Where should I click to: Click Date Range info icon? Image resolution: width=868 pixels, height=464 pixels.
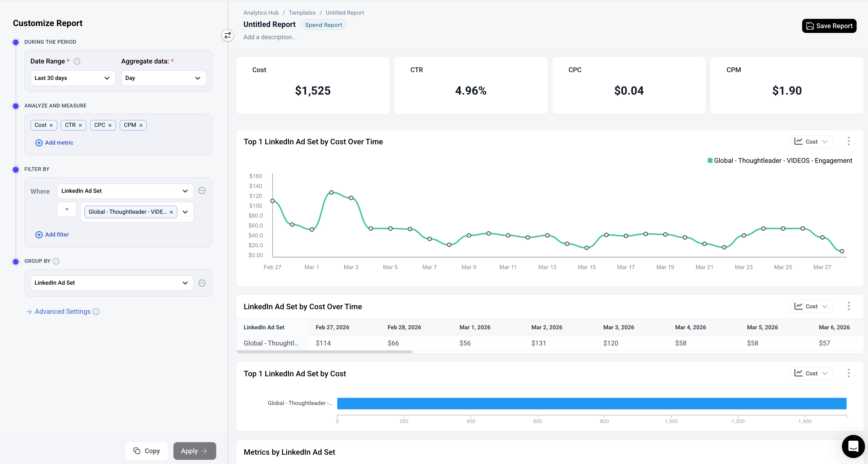point(77,61)
